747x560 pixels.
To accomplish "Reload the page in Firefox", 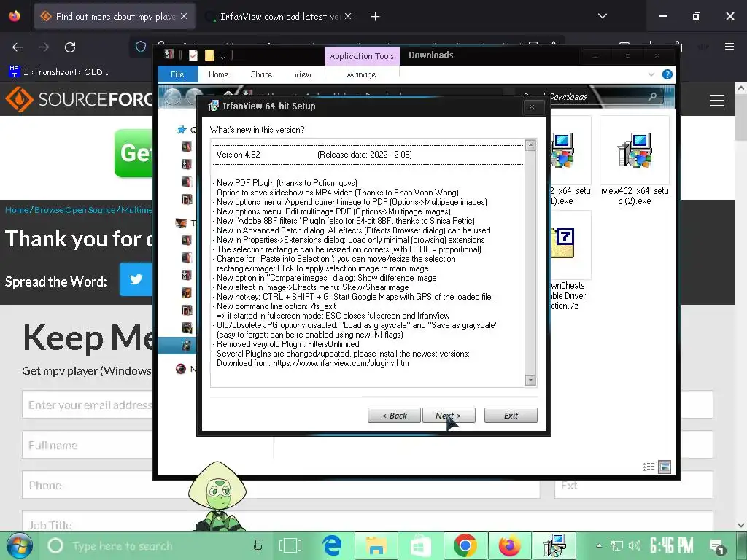I will pos(70,47).
